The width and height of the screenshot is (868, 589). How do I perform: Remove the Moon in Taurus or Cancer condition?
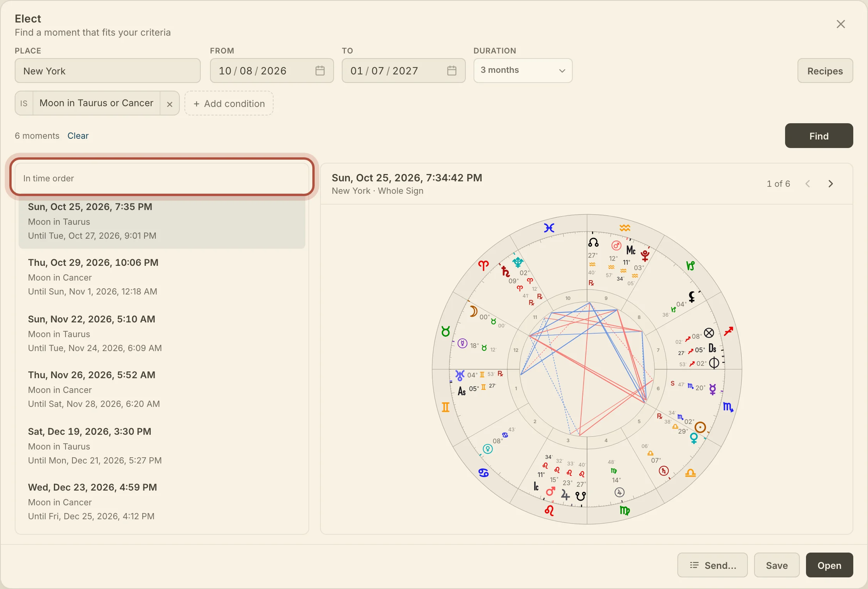click(x=169, y=104)
